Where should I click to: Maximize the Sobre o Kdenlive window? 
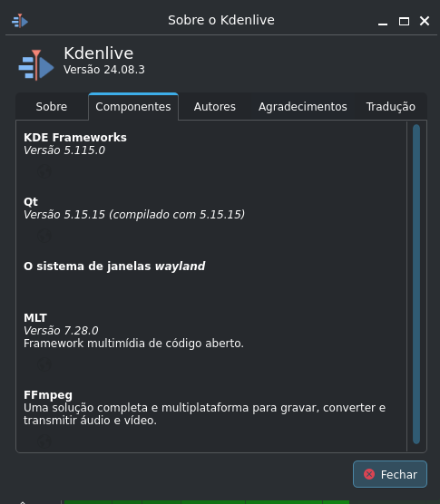pos(404,22)
